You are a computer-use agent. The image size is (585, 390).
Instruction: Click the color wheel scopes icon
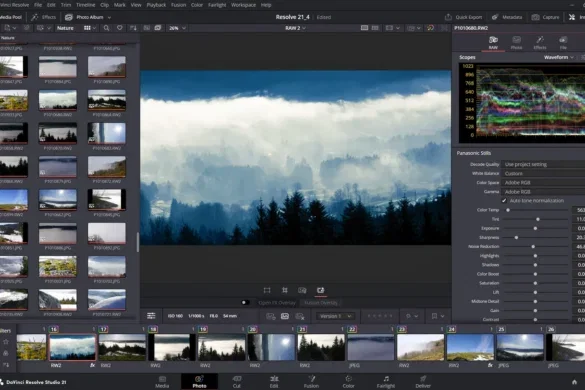coord(431,28)
